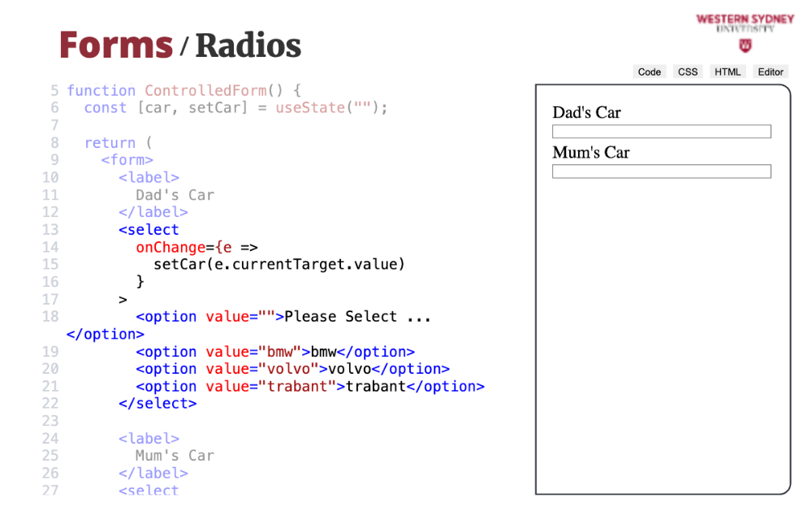Click the Mum's Car label in preview
The width and height of the screenshot is (812, 507).
pos(590,153)
